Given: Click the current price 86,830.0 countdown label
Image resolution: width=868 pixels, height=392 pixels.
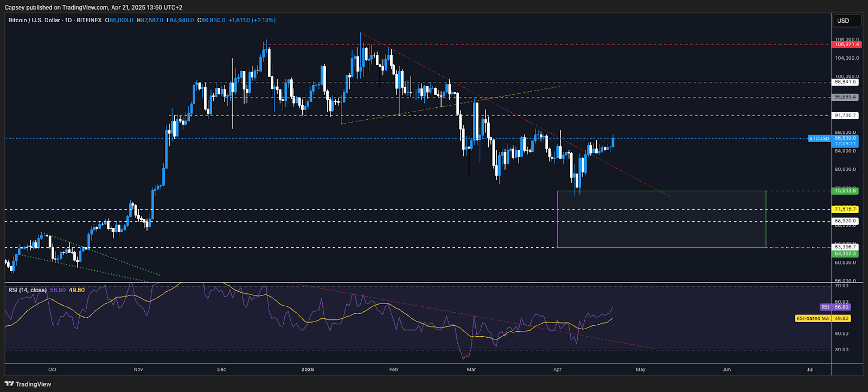Looking at the screenshot, I should (846, 141).
